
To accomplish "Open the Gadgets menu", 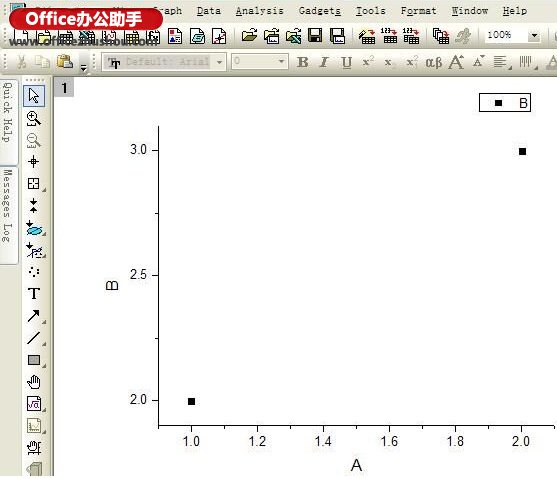I will [x=319, y=11].
